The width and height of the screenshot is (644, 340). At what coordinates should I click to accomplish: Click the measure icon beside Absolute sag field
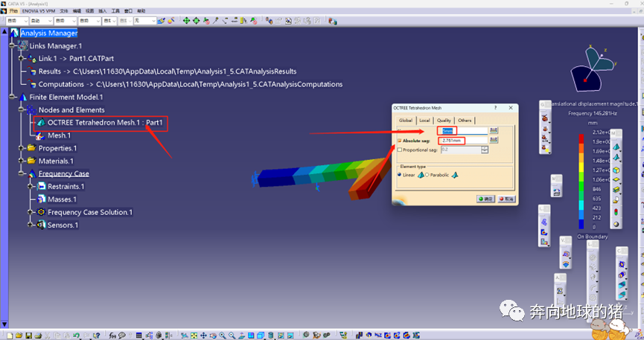pyautogui.click(x=494, y=141)
